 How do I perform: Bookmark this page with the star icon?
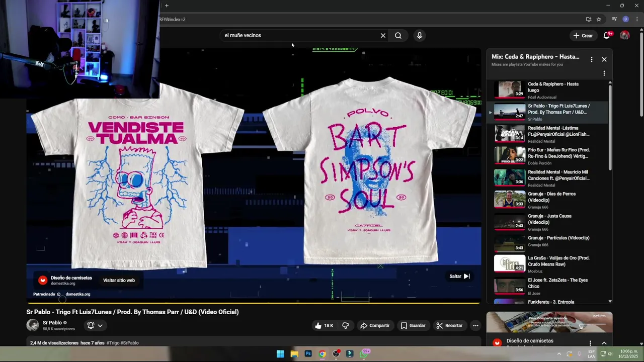point(599,19)
